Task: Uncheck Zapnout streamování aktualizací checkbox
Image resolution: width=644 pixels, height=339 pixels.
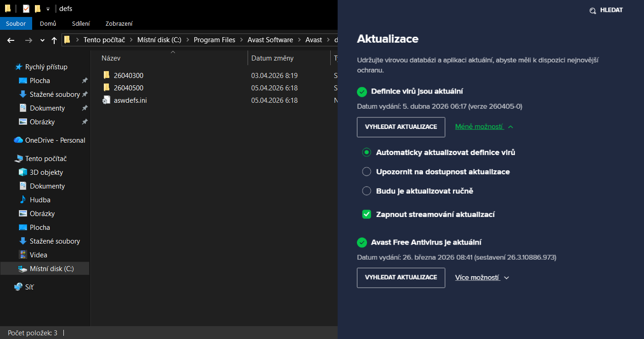Action: (367, 214)
